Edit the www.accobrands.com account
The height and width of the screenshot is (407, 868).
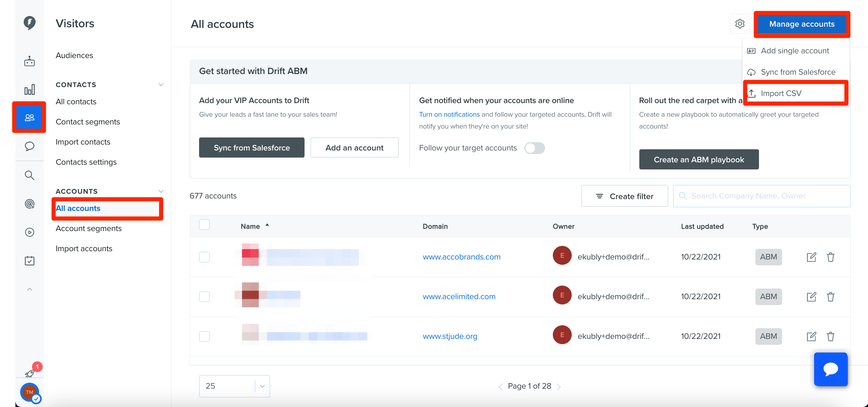point(811,257)
